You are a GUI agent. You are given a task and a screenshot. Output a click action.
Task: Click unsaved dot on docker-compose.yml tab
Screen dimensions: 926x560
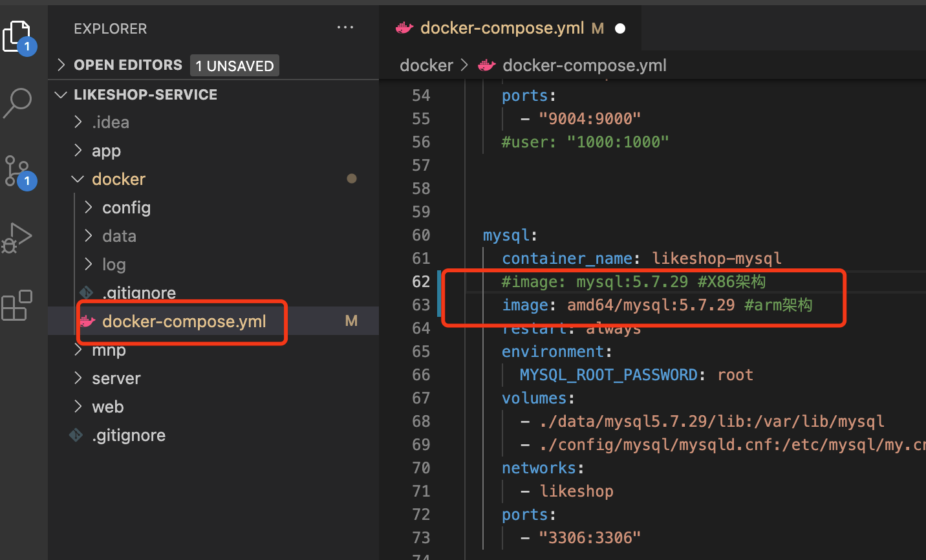(620, 28)
